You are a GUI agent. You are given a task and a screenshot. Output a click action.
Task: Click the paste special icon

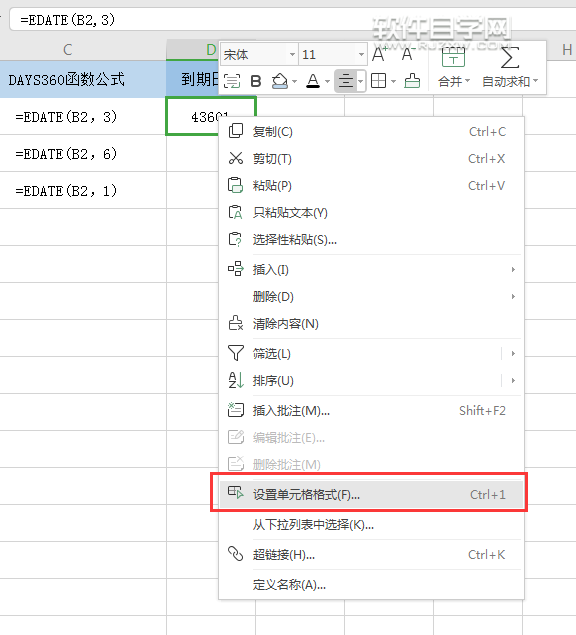(236, 239)
